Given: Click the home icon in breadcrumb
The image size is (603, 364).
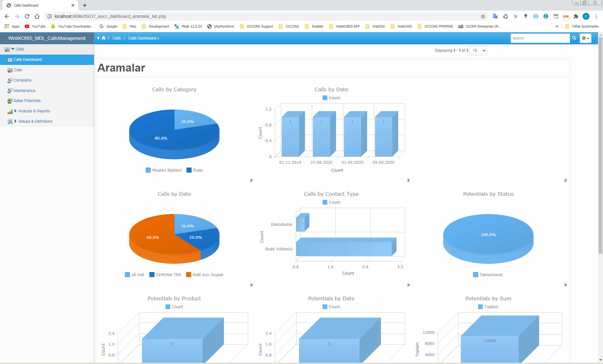Looking at the screenshot, I should 103,38.
